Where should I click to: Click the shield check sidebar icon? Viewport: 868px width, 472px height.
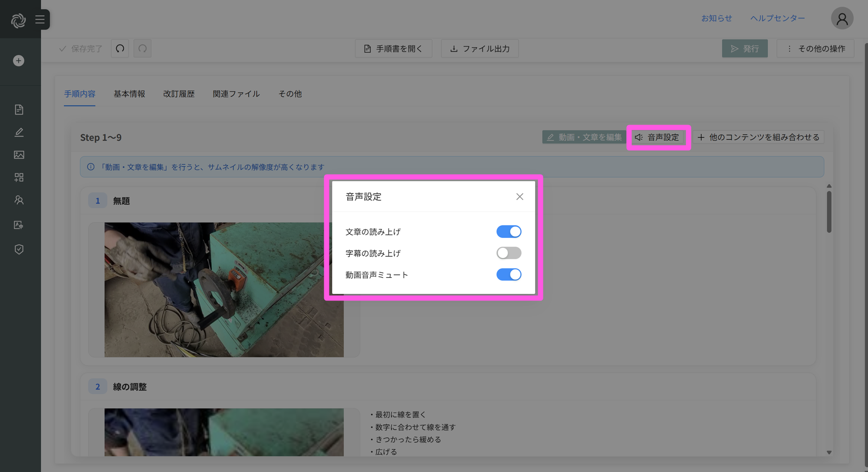(19, 249)
